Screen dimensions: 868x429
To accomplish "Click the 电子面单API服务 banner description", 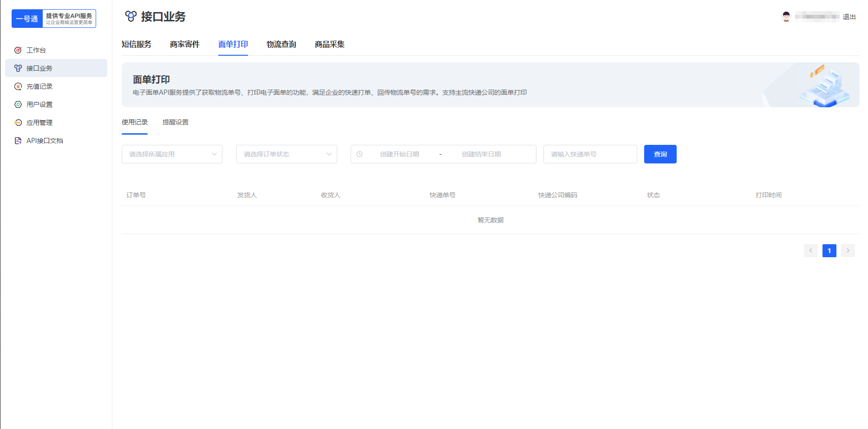I will coord(330,92).
